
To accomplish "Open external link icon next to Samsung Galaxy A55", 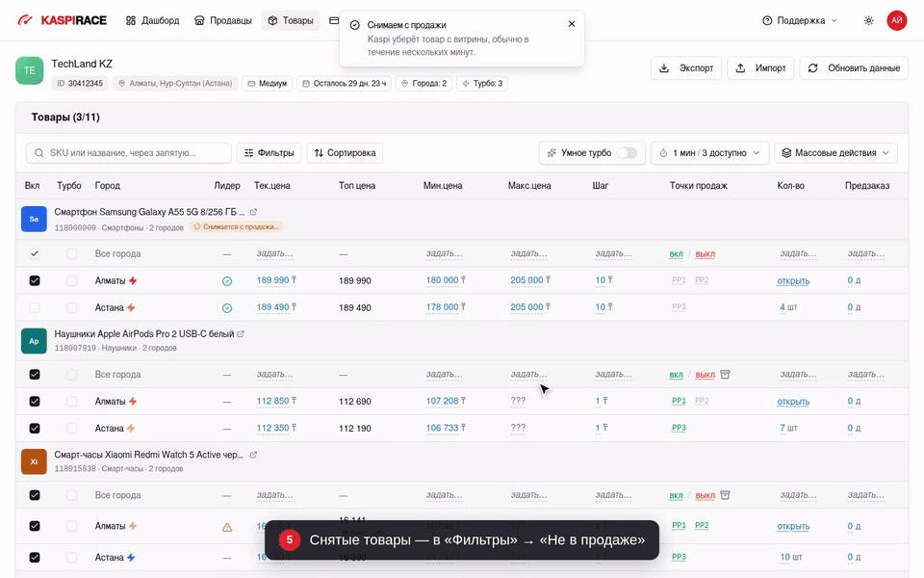I will tap(253, 212).
